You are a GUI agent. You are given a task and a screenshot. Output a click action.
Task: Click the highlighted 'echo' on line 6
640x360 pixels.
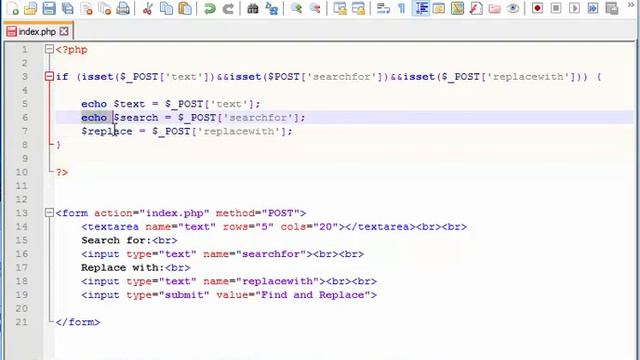pyautogui.click(x=94, y=118)
